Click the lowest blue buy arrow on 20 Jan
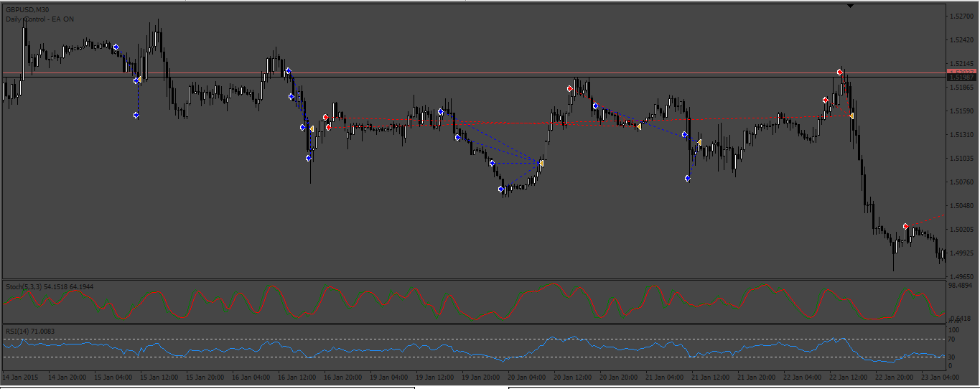Viewport: 980px width, 389px height. tap(501, 189)
